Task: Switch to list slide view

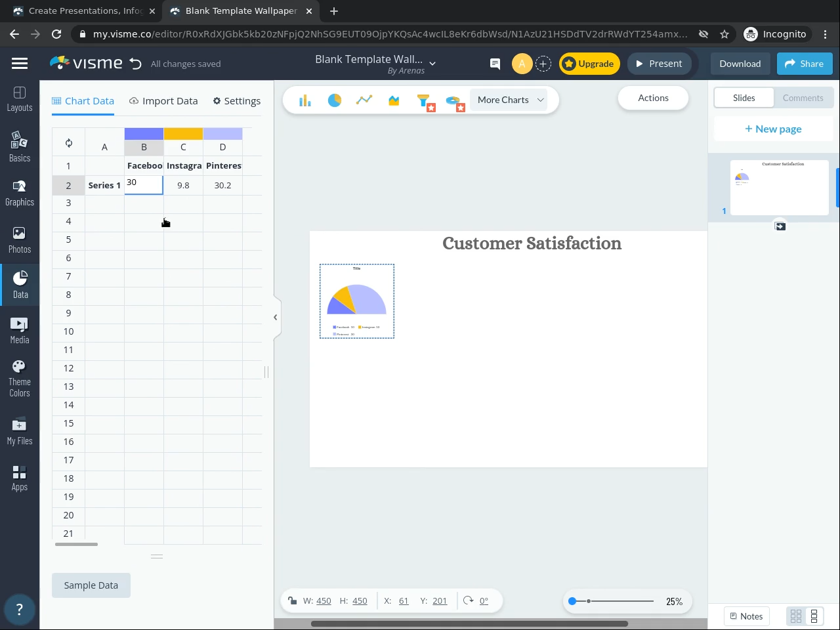Action: point(814,616)
